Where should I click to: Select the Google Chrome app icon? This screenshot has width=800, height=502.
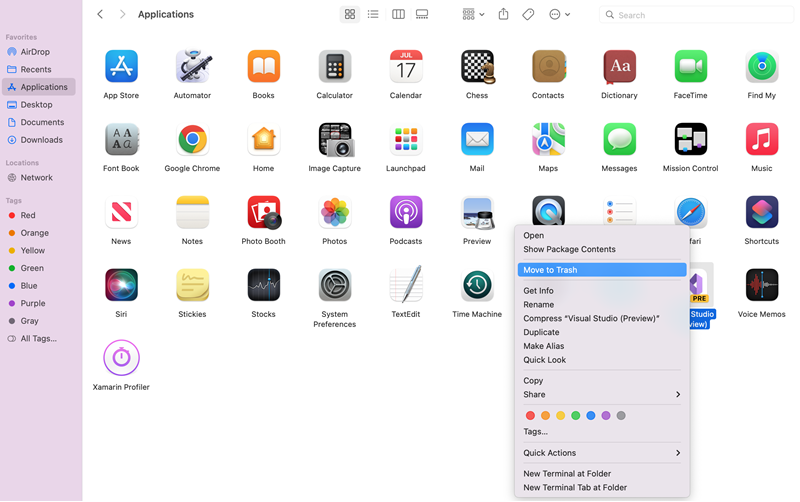192,139
